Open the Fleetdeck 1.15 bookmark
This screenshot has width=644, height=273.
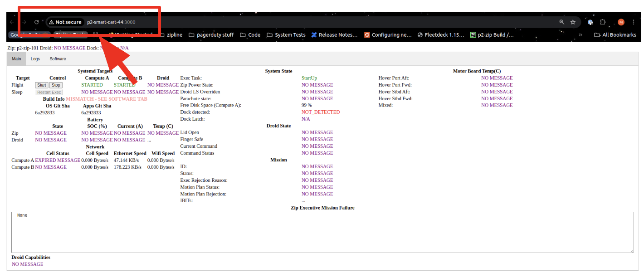[x=441, y=34]
